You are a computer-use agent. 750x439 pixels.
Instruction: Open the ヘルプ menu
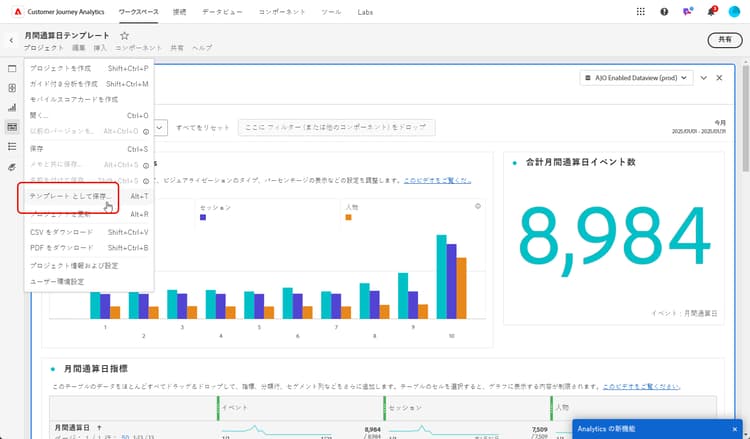click(x=202, y=48)
